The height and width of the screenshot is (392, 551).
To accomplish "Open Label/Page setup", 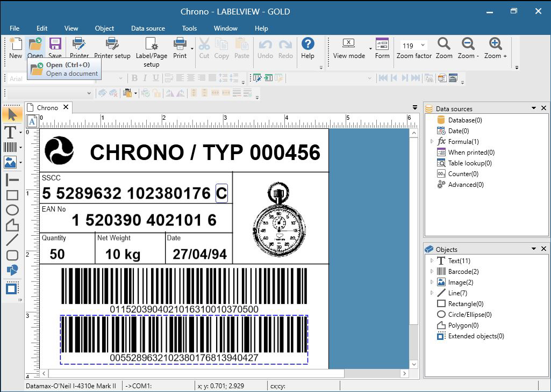I will click(152, 48).
